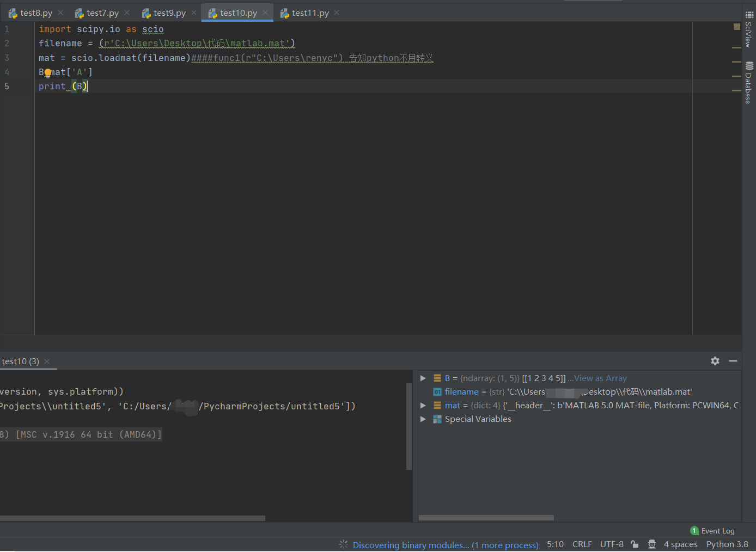The width and height of the screenshot is (756, 552).
Task: Open the Python 3.8 interpreter selector
Action: coord(727,544)
